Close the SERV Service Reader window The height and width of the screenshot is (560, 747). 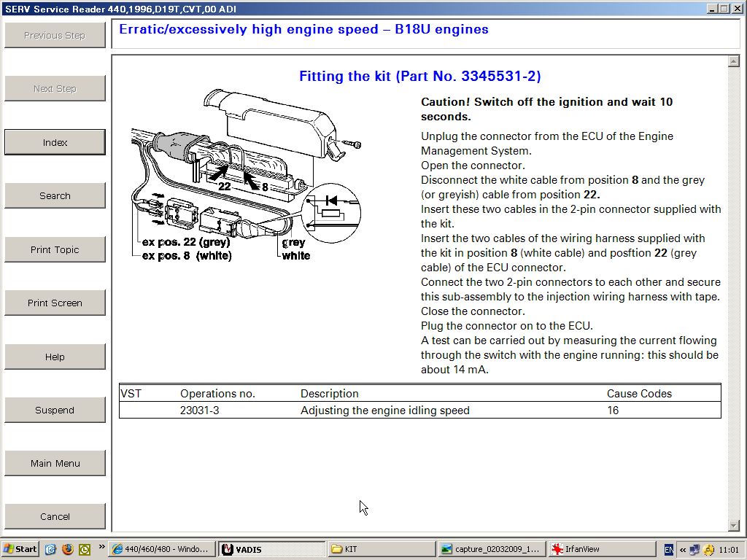click(737, 9)
